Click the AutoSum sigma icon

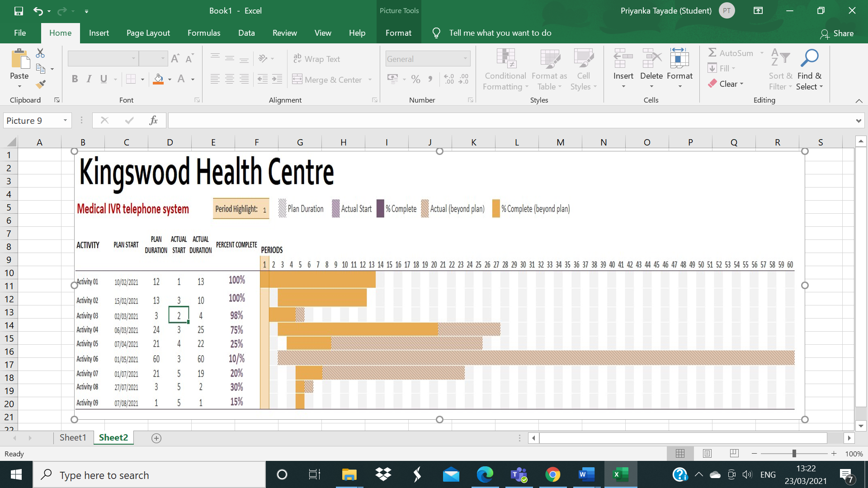coord(712,53)
